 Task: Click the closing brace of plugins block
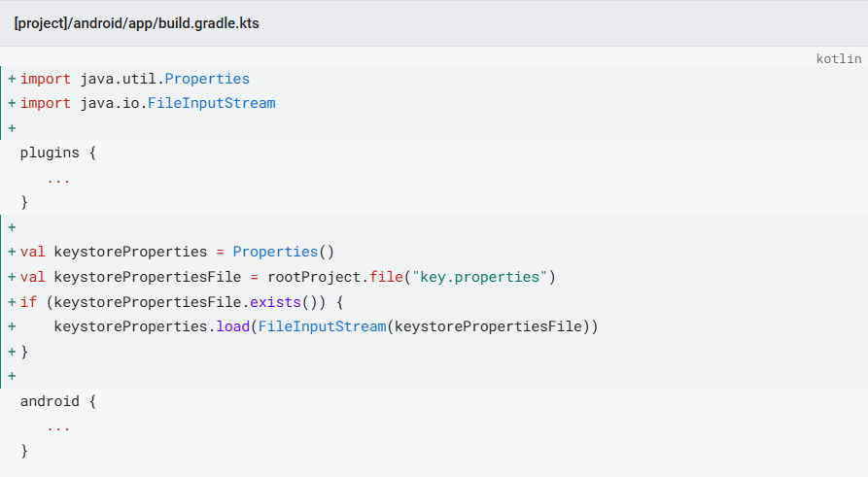click(x=24, y=202)
